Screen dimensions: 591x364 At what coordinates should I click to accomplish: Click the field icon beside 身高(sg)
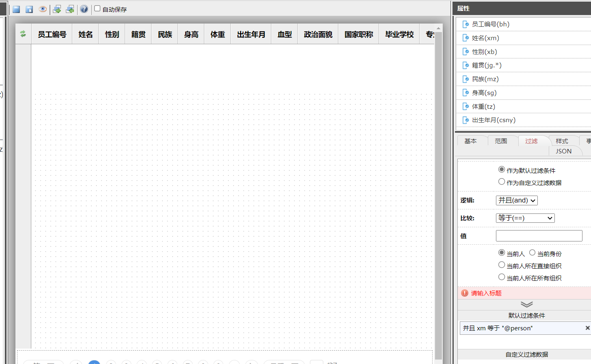point(466,93)
